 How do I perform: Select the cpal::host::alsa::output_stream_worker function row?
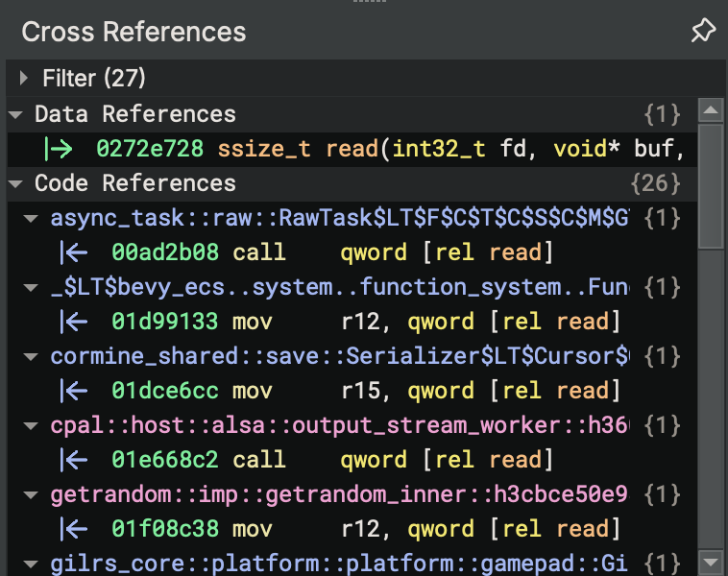coord(352,425)
